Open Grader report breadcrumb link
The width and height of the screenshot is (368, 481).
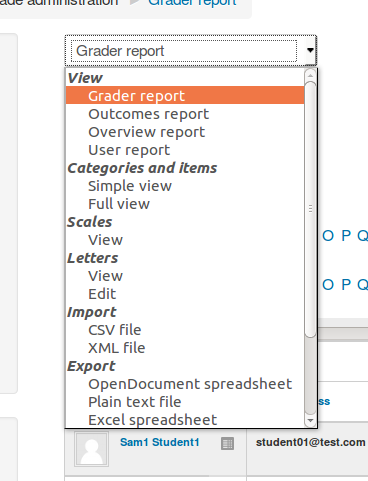[x=192, y=3]
